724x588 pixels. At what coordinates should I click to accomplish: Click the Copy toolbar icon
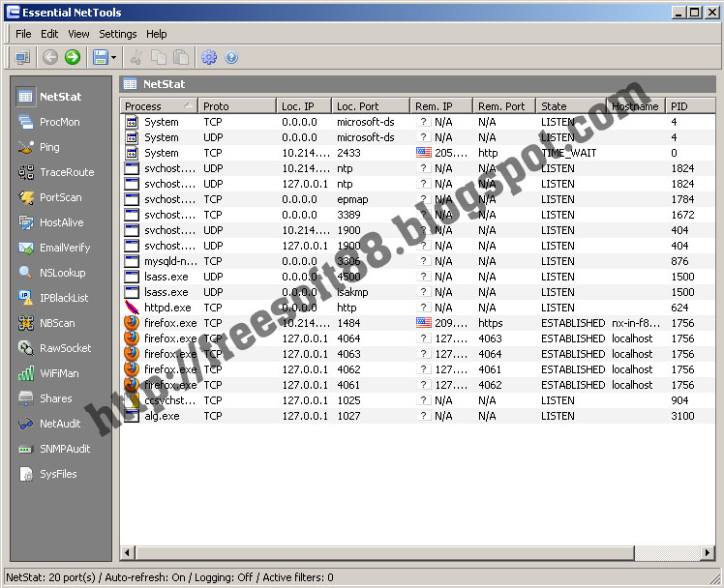(x=159, y=58)
